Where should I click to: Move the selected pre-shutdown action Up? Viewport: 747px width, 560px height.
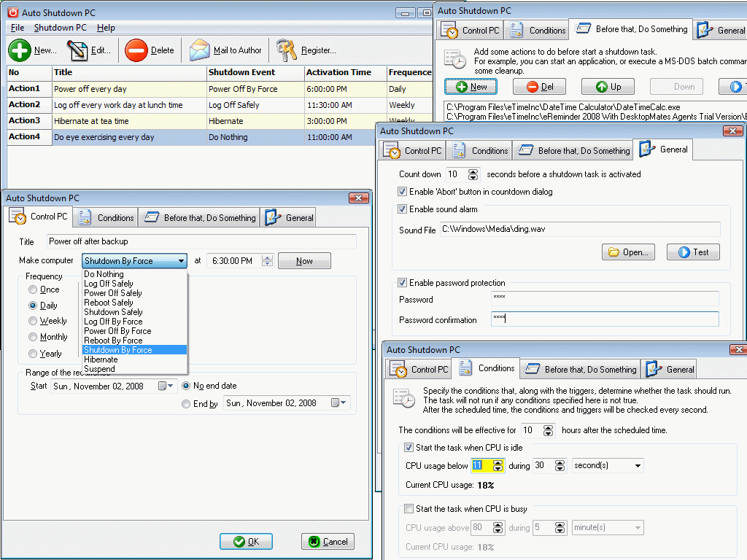point(608,86)
